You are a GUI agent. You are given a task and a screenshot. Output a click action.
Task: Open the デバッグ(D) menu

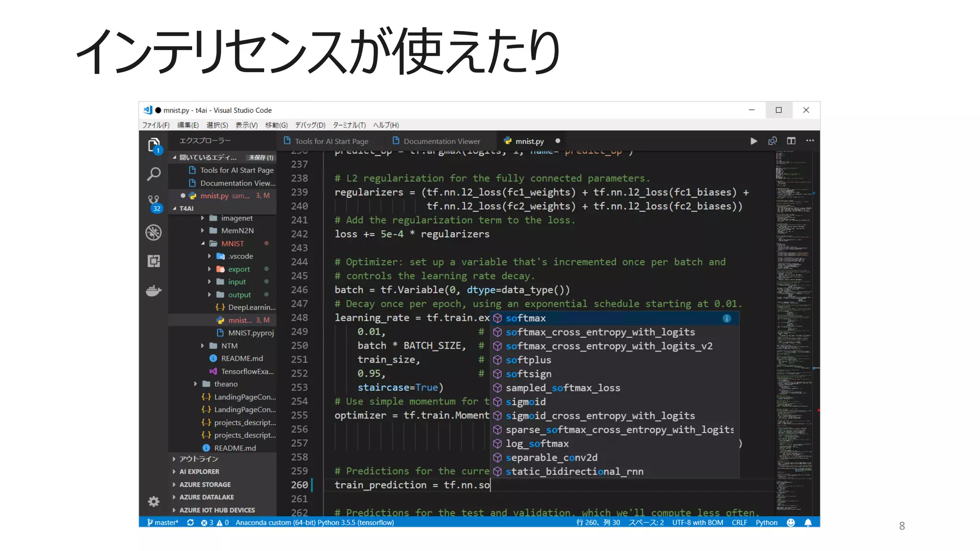tap(310, 125)
